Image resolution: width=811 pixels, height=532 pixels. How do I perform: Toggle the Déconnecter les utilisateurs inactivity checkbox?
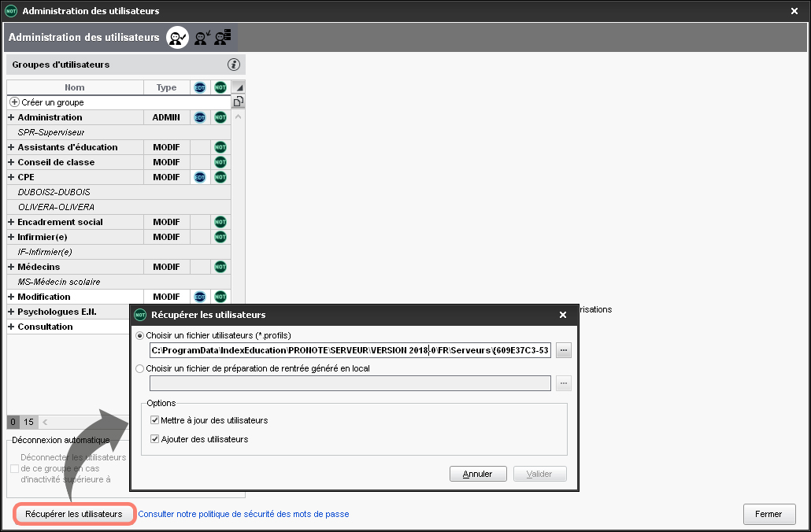tap(14, 468)
